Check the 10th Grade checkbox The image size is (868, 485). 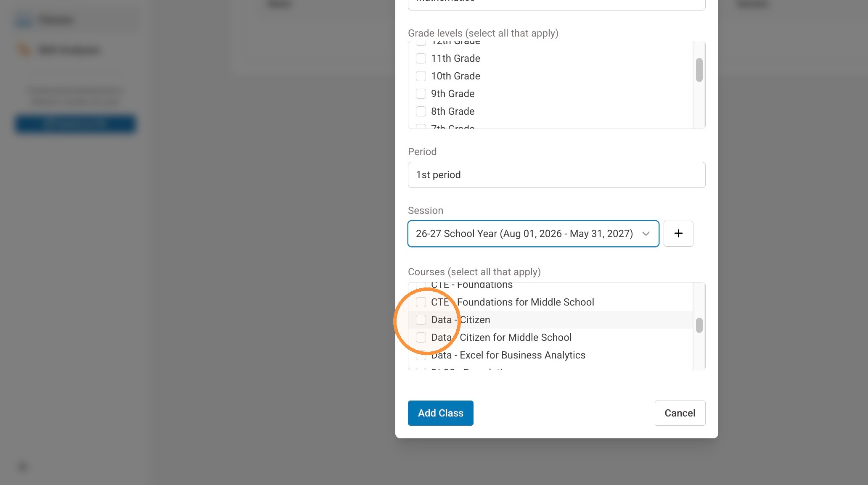pyautogui.click(x=421, y=76)
